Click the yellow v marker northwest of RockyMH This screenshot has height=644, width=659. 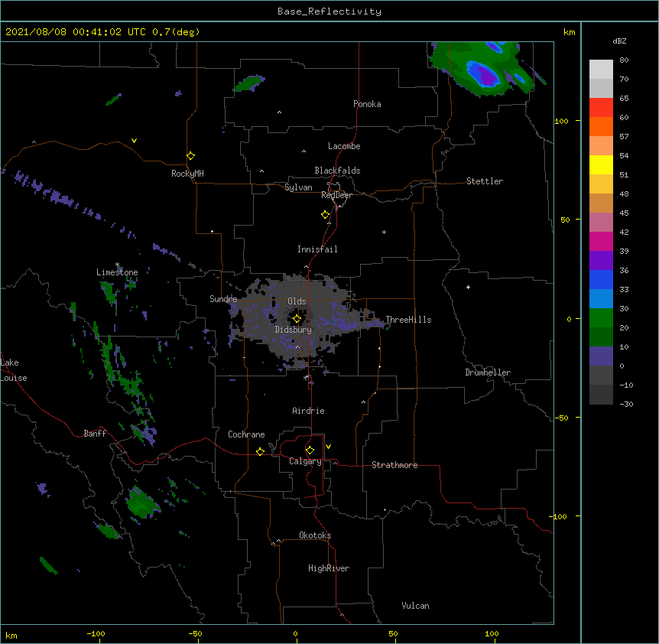coord(134,141)
